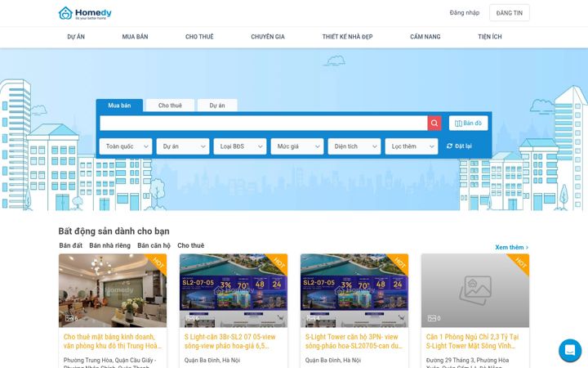Open the S-Light Tower căn hộ 3PN thumbnail
Screen dimensions: 588x368
point(354,290)
